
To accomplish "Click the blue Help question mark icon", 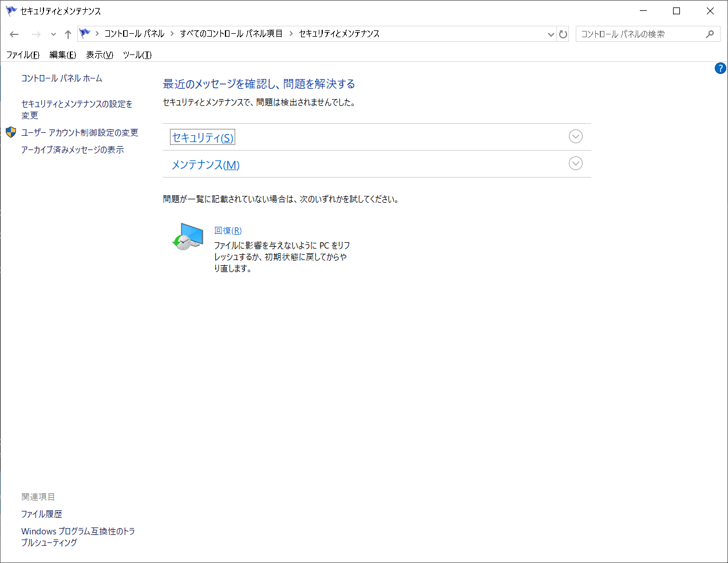I will click(x=721, y=68).
